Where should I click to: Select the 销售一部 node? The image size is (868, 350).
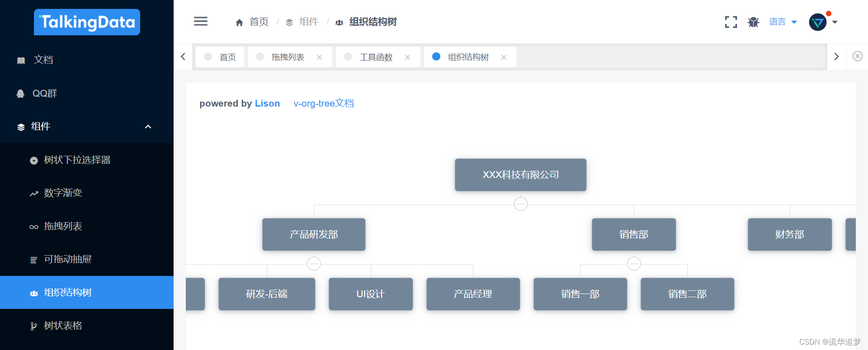580,294
